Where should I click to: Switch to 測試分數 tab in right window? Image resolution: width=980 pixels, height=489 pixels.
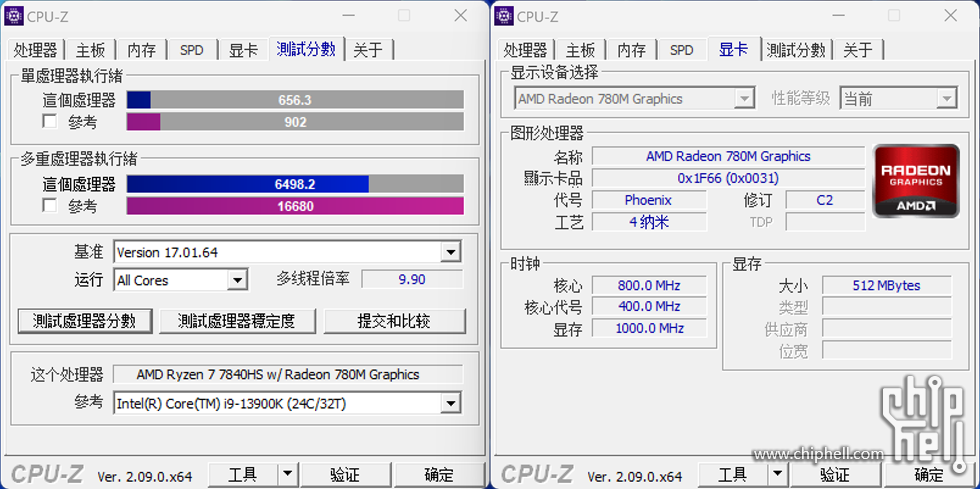tap(796, 50)
